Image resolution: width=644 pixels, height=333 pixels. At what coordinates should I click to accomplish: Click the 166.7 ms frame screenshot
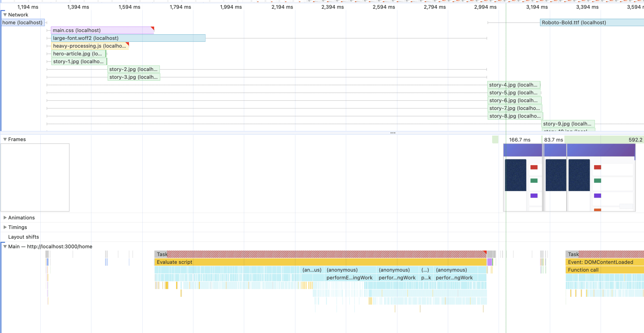pos(522,177)
